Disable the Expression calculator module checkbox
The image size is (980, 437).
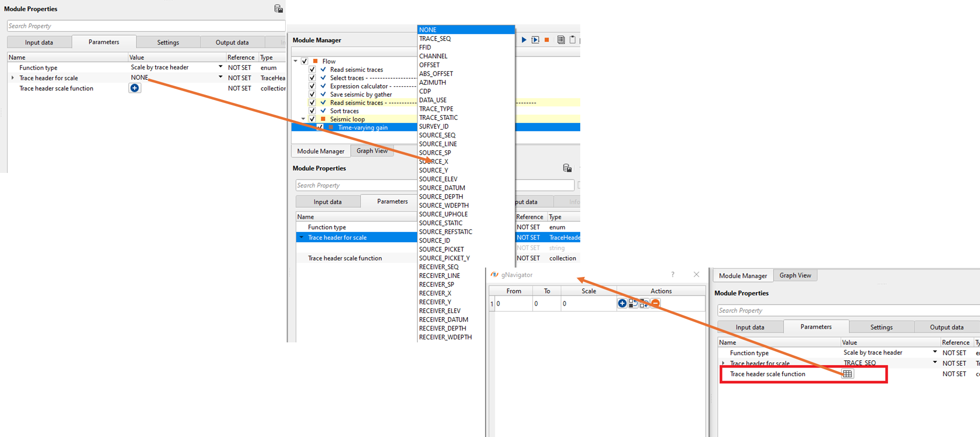pos(312,86)
